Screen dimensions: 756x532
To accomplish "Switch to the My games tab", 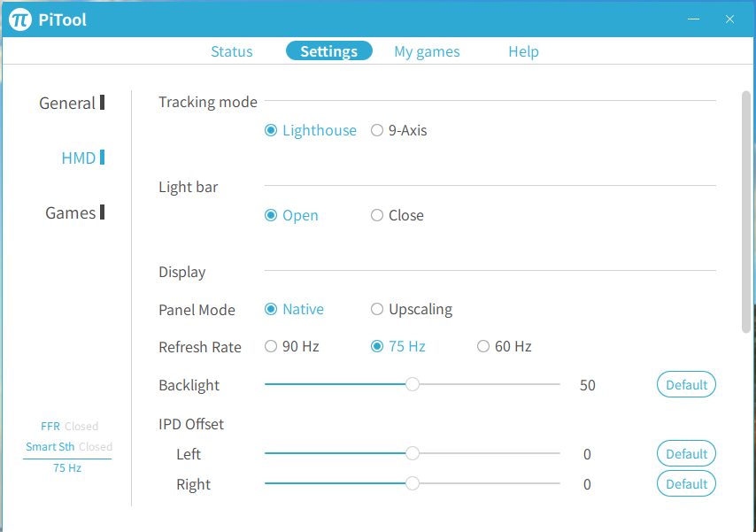I will [427, 51].
